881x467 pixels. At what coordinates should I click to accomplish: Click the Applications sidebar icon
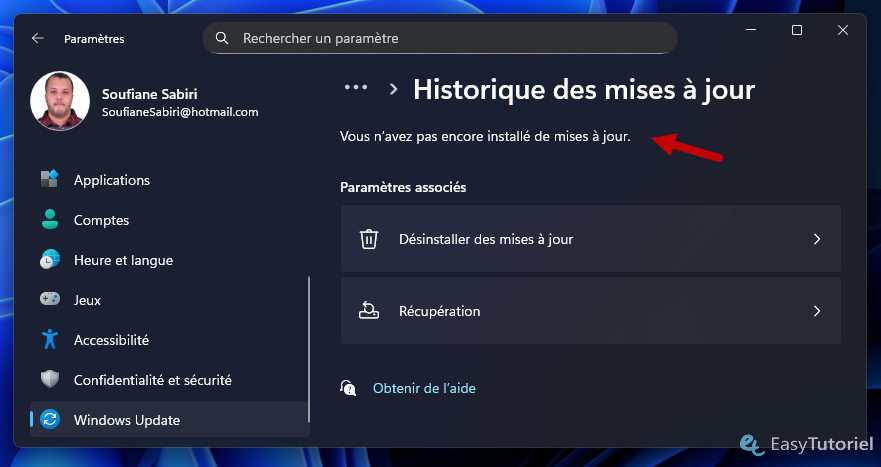tap(50, 180)
